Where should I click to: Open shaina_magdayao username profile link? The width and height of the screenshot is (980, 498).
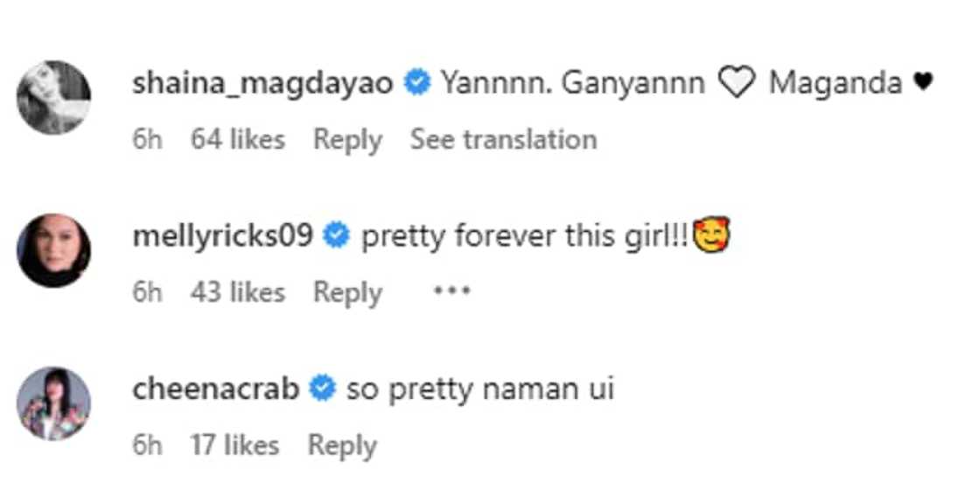[263, 83]
